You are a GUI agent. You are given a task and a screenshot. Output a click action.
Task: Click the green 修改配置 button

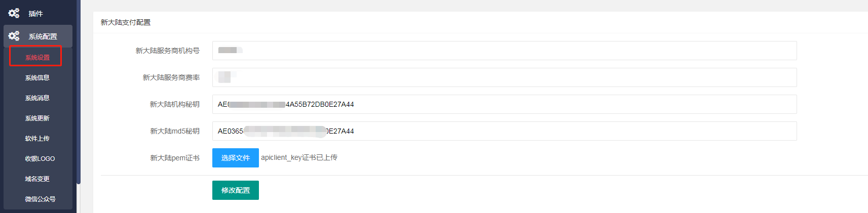[x=236, y=190]
